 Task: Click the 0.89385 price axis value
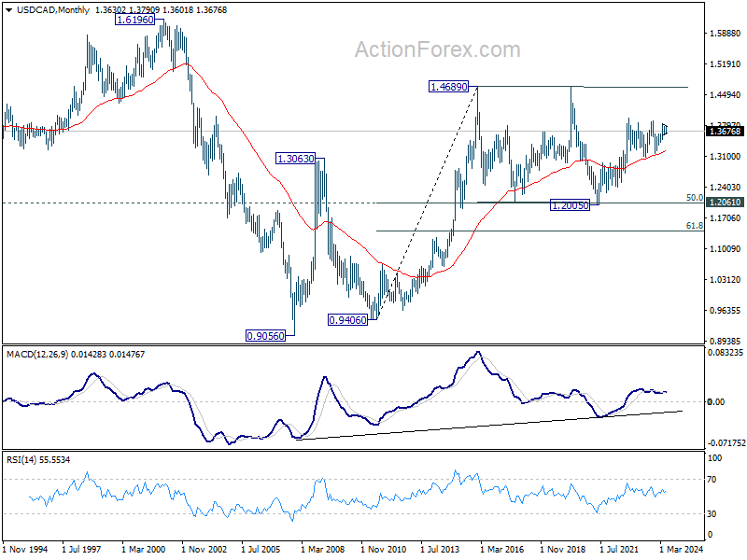(x=726, y=341)
